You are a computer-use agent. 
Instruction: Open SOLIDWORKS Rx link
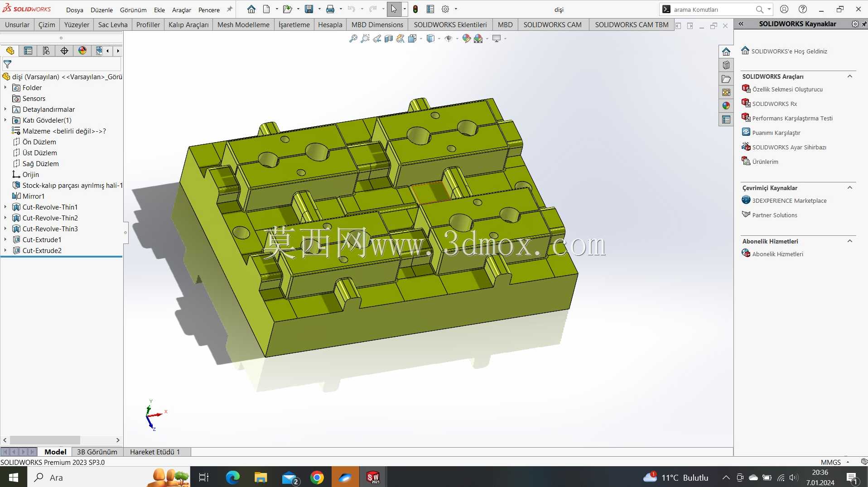pyautogui.click(x=774, y=104)
